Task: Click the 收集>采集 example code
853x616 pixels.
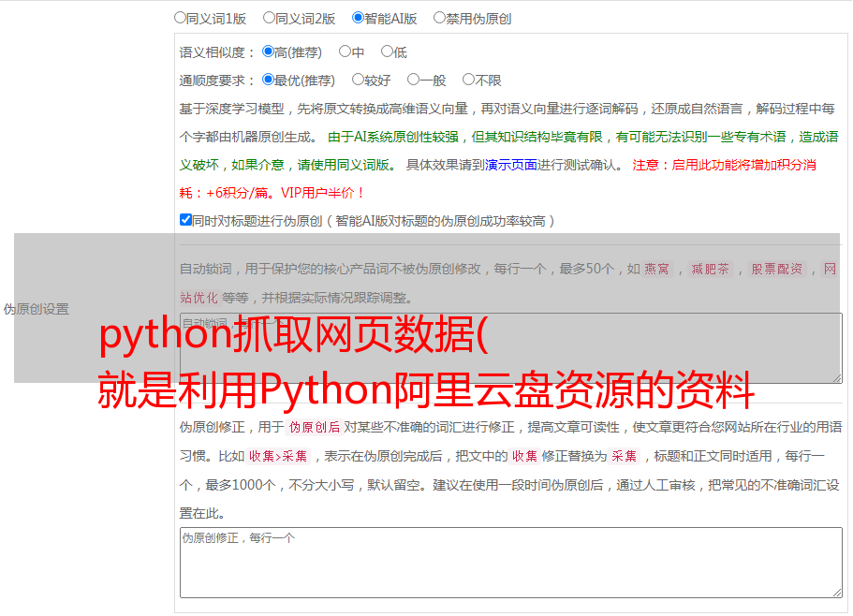Action: 278,456
